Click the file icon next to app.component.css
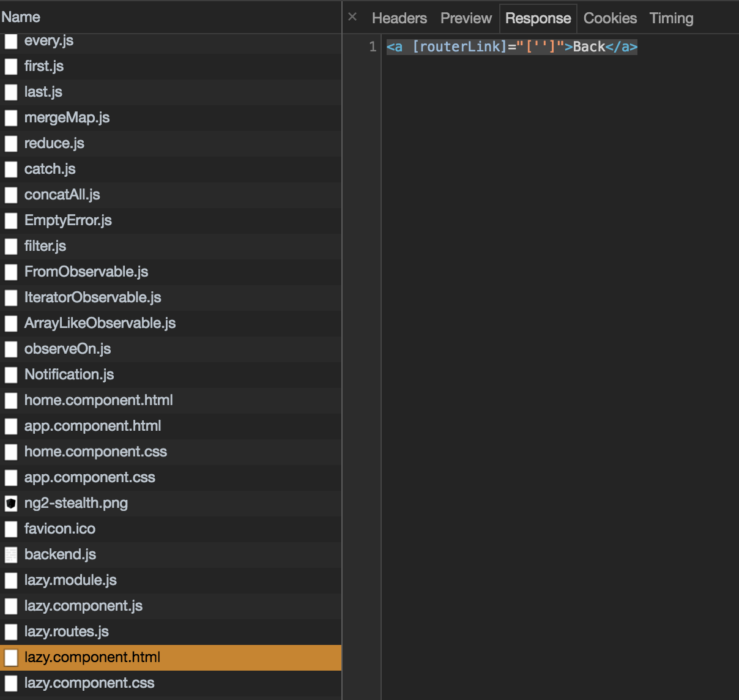This screenshot has width=739, height=700. pos(11,478)
